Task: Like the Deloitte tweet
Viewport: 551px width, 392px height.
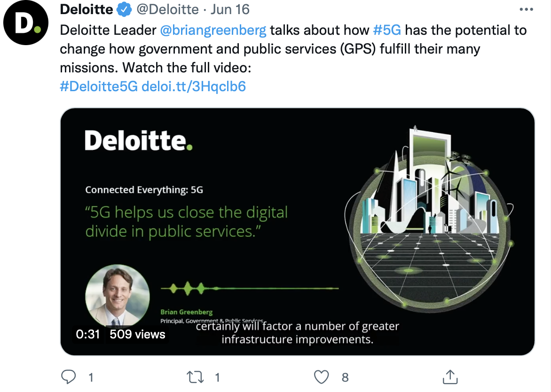Action: point(322,376)
